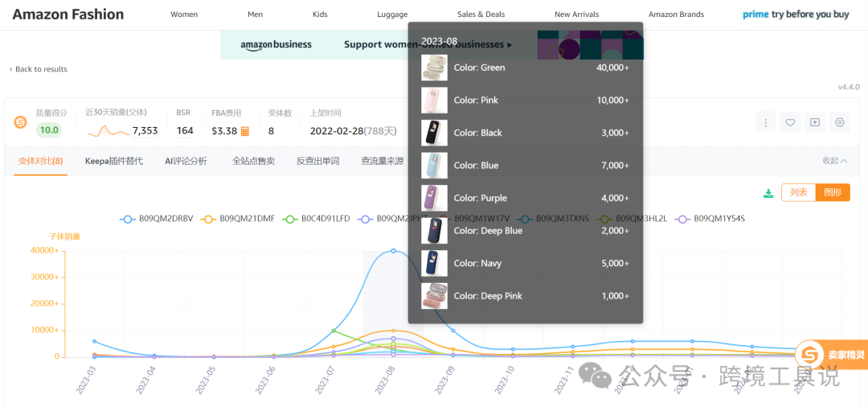Click the Color: Navy product thumbnail

[434, 263]
